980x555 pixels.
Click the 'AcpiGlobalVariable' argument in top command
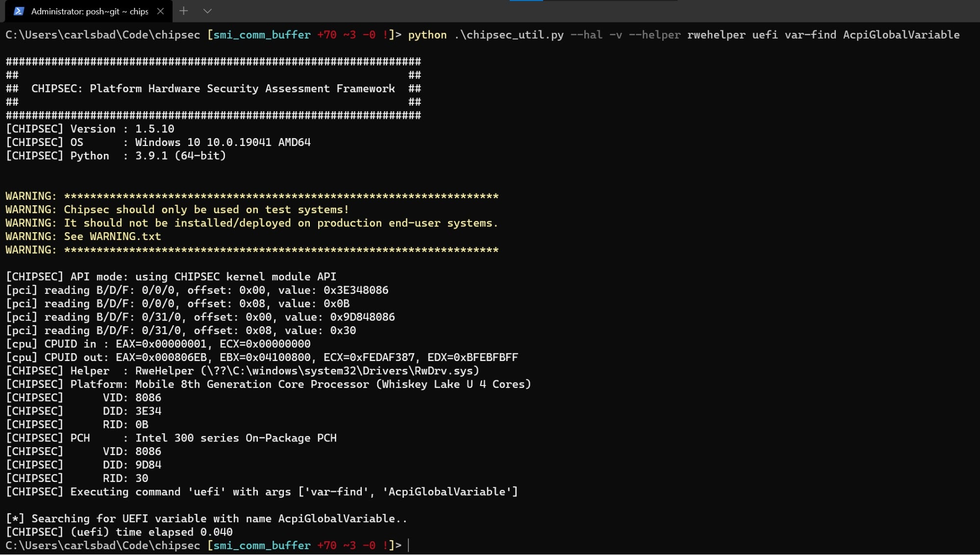point(901,35)
